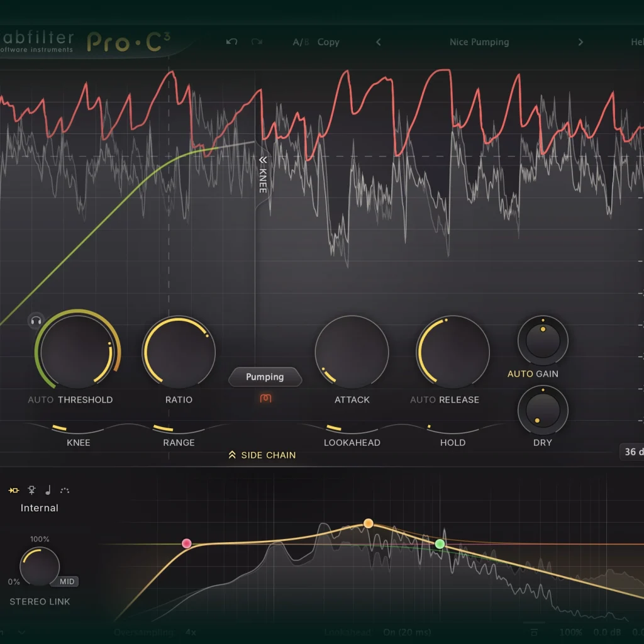Image resolution: width=644 pixels, height=644 pixels.
Task: Click the Release knob
Action: (x=453, y=352)
